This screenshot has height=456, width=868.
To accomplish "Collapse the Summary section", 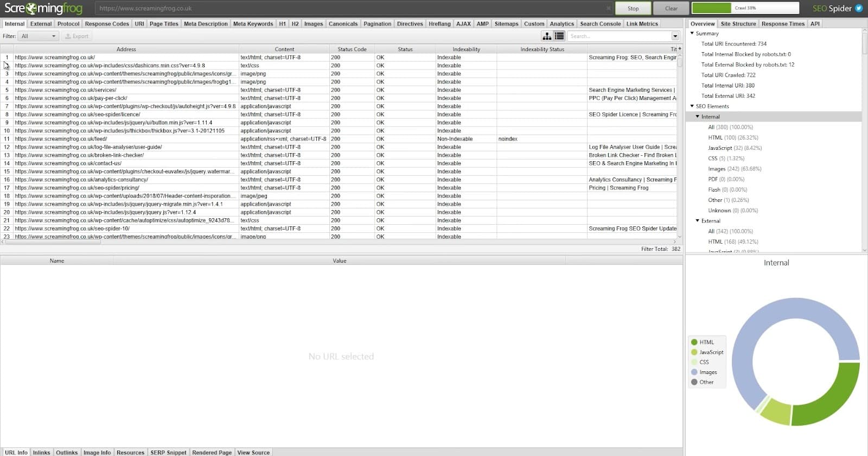I will pos(692,33).
